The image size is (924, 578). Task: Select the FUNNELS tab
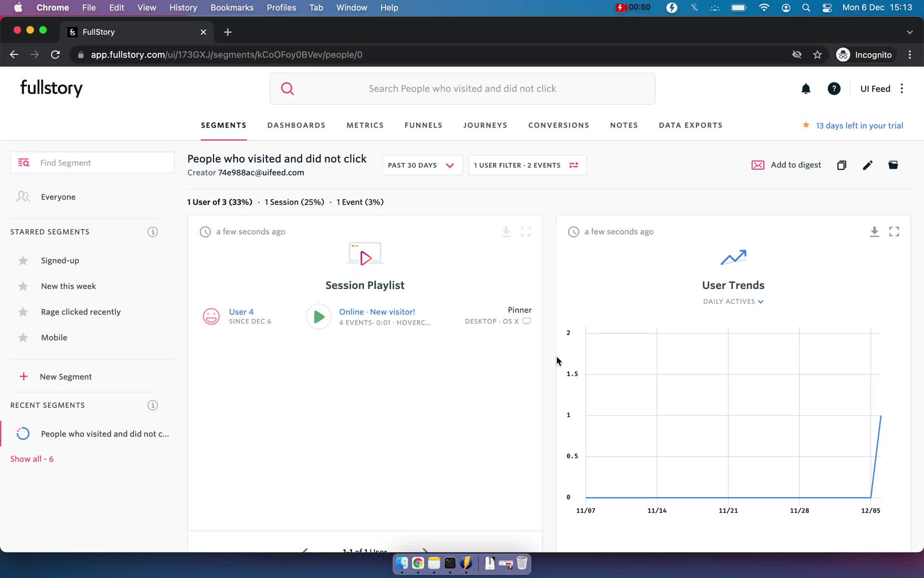point(423,125)
